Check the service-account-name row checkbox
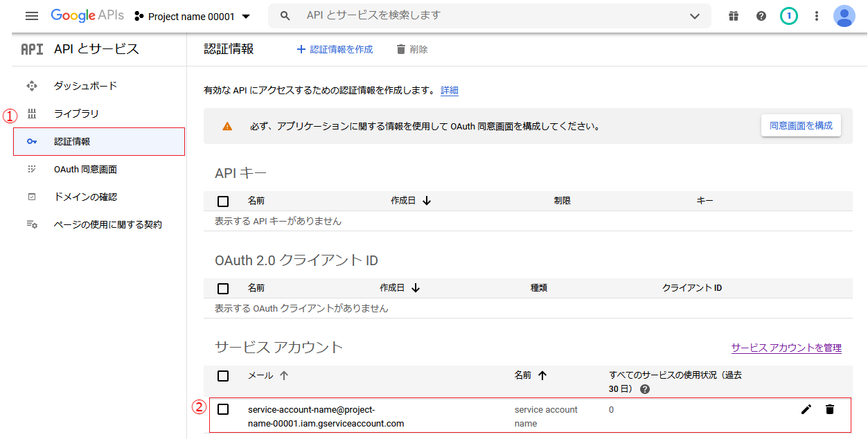 click(223, 409)
